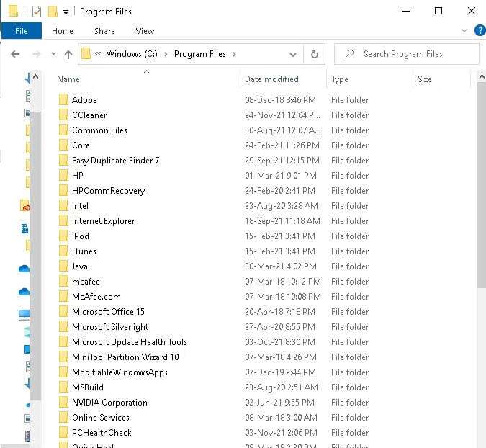The width and height of the screenshot is (486, 448).
Task: Open the recent locations dropdown
Action: point(53,54)
